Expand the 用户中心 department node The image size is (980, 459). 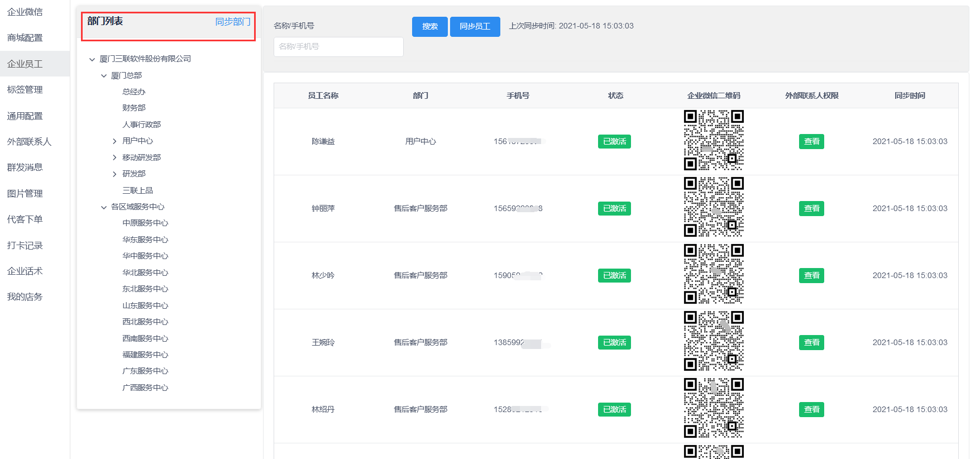tap(114, 141)
